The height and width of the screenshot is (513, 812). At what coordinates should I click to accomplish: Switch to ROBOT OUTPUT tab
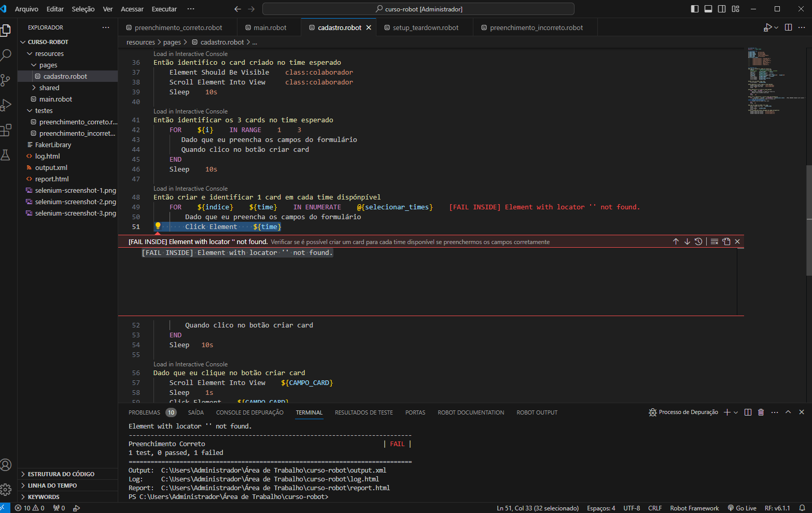[537, 412]
